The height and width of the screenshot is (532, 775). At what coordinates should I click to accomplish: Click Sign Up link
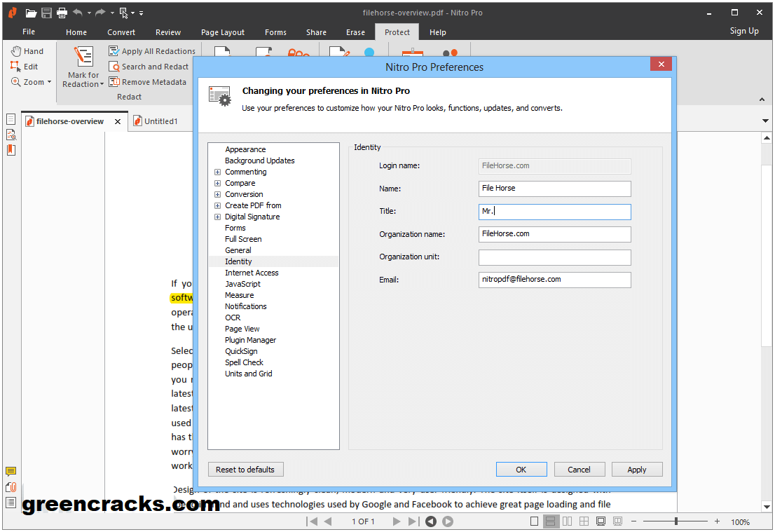pyautogui.click(x=744, y=31)
